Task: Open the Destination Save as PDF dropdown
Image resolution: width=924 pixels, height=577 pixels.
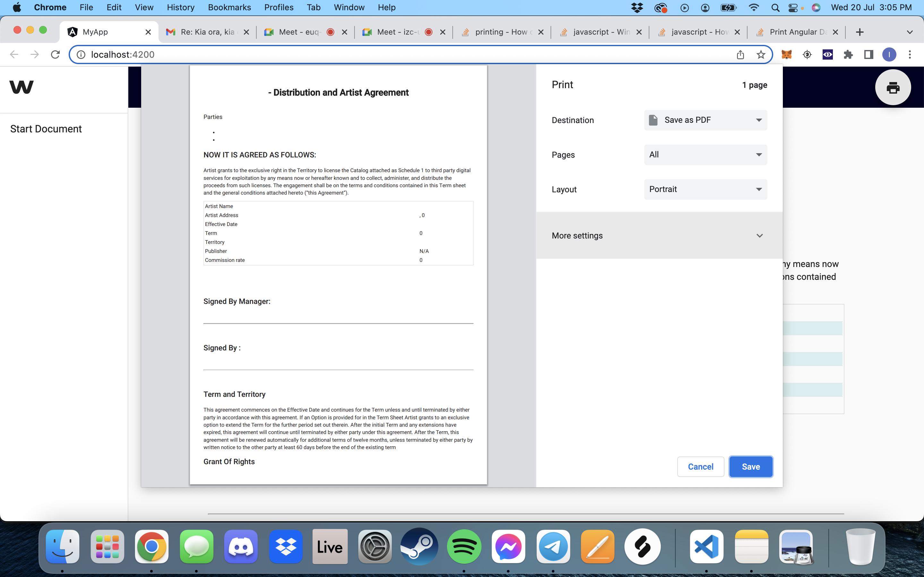Action: click(x=705, y=120)
